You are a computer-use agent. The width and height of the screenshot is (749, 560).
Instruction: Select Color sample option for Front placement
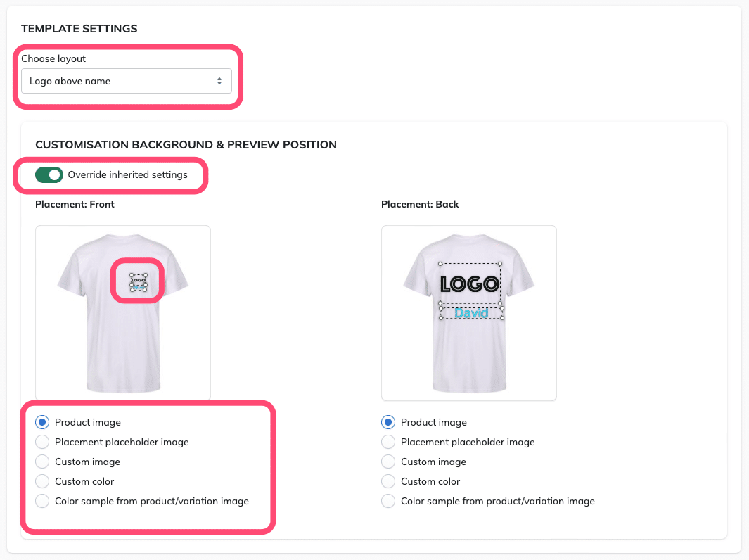pos(42,501)
